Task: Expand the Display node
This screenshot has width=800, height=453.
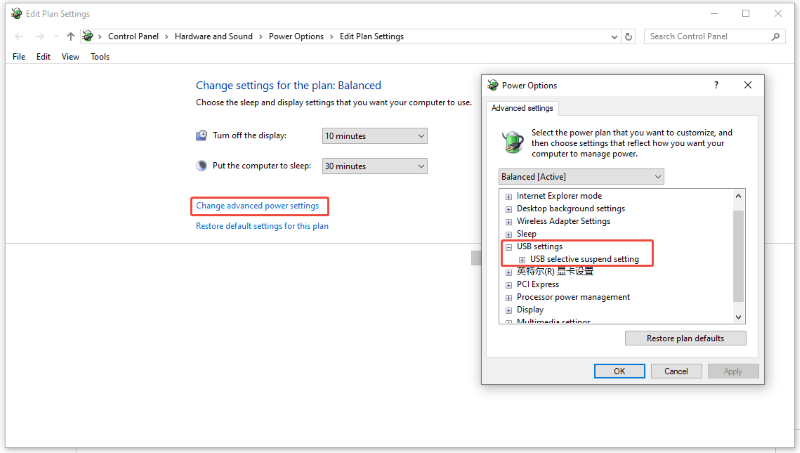Action: click(509, 310)
